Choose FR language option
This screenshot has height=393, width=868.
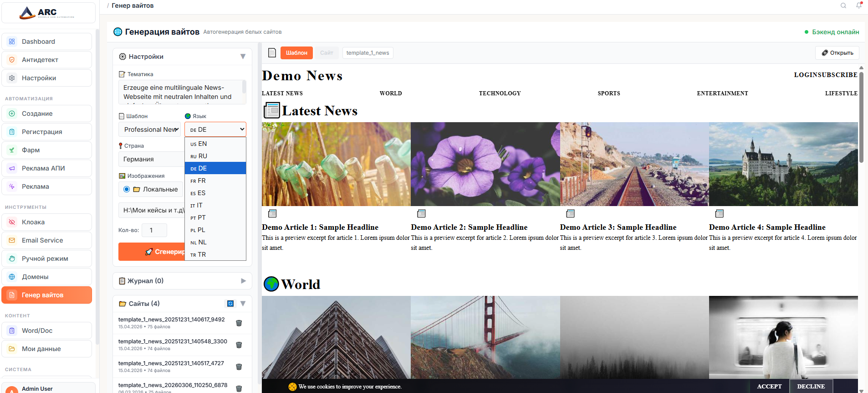point(215,181)
